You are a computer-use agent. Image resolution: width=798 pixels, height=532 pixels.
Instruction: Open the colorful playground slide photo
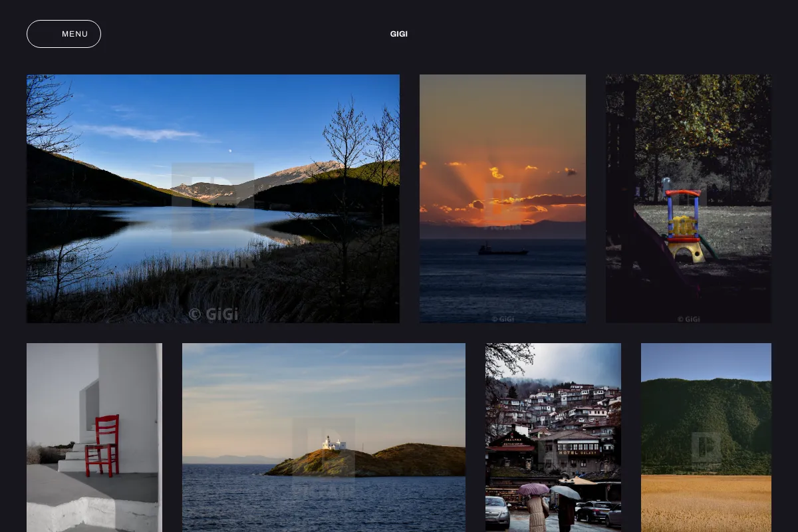[688, 199]
